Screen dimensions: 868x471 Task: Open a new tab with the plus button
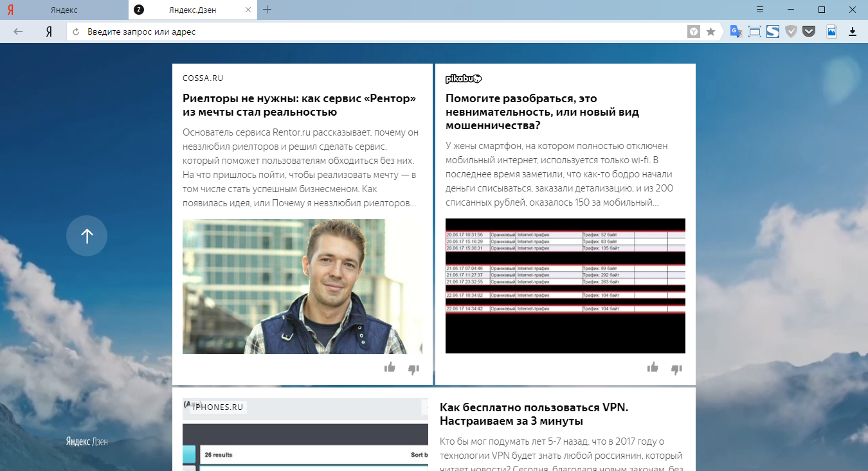[267, 10]
